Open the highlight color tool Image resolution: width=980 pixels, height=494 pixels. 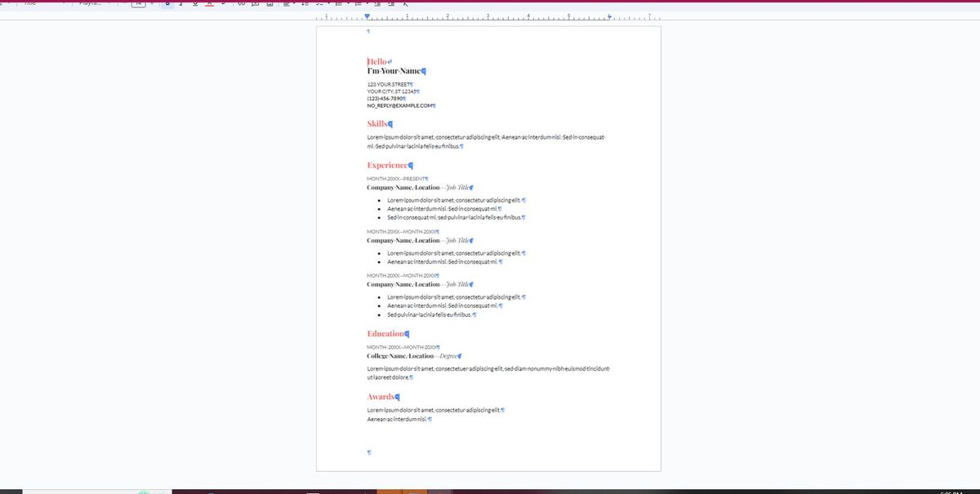point(222,3)
